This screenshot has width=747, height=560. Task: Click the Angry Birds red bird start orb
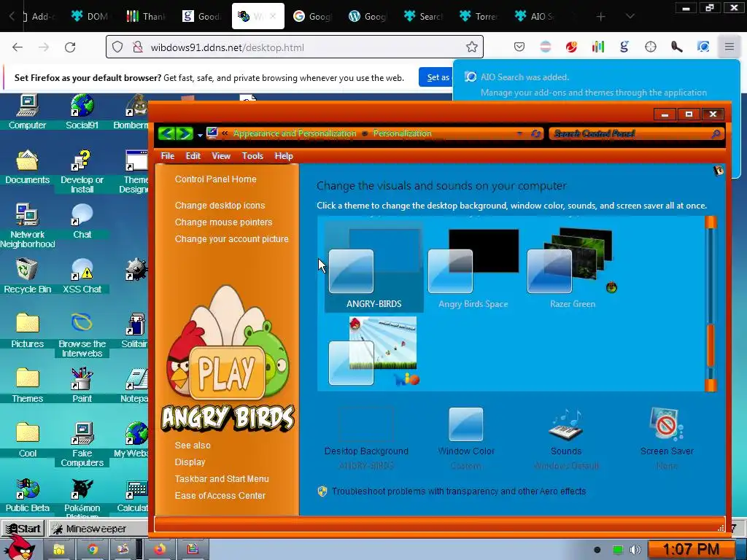pos(19,548)
